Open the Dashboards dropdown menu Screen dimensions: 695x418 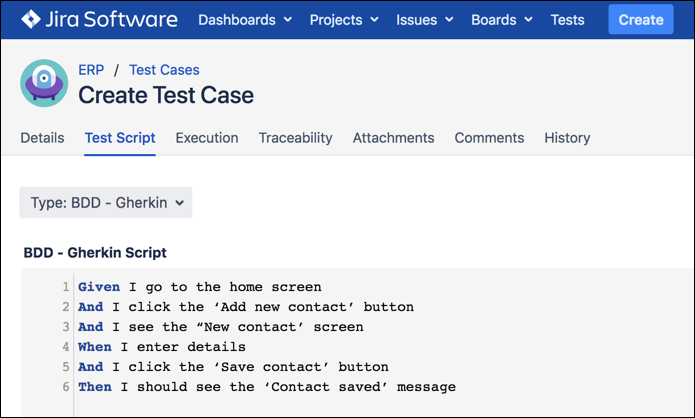pos(245,20)
